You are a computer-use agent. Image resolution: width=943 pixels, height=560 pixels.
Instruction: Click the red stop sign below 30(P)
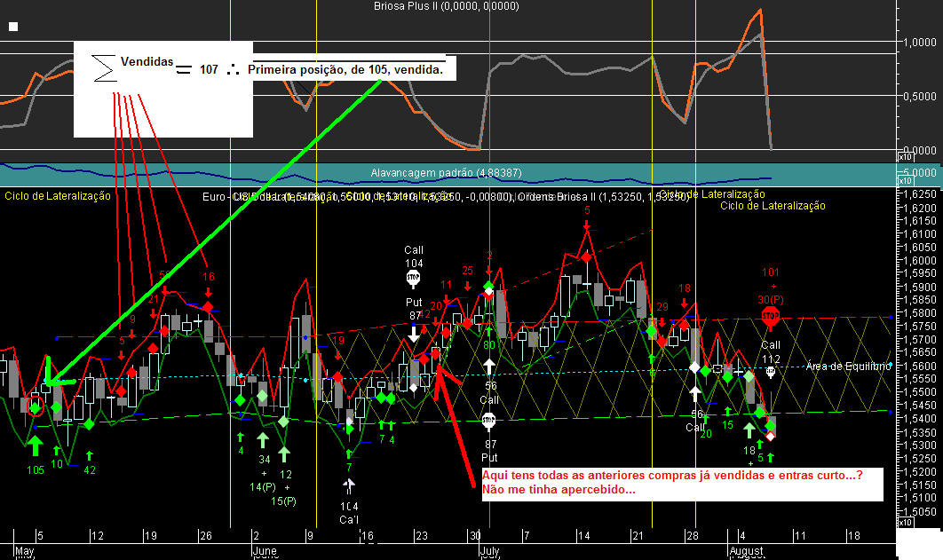tap(771, 315)
